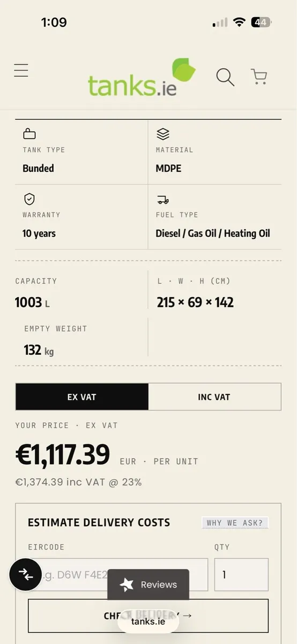Tap the tanks.ie logo
The image size is (297, 644).
click(142, 78)
